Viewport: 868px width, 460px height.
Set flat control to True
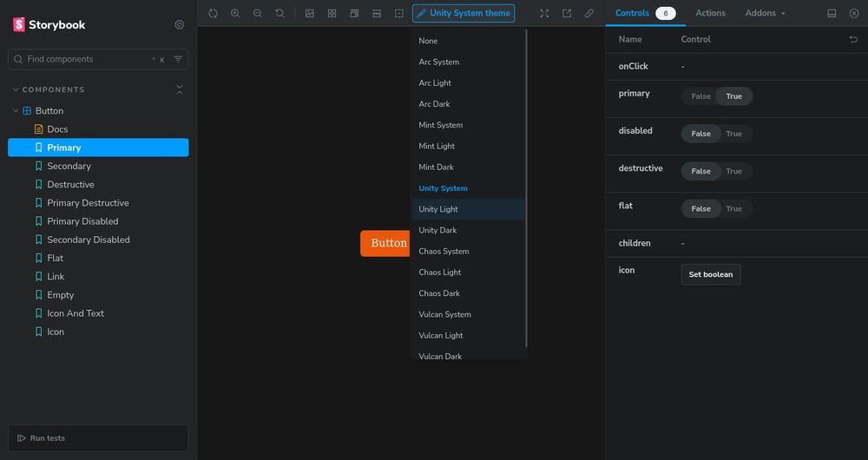point(734,208)
